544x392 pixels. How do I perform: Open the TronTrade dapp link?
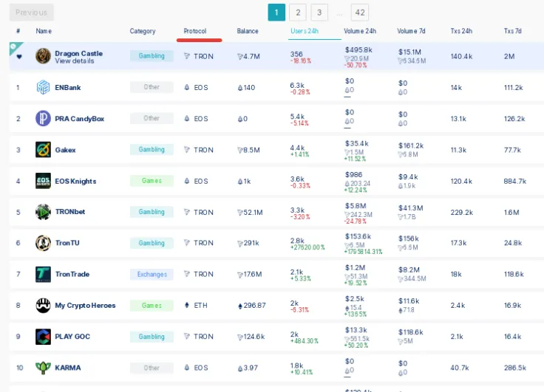coord(72,274)
